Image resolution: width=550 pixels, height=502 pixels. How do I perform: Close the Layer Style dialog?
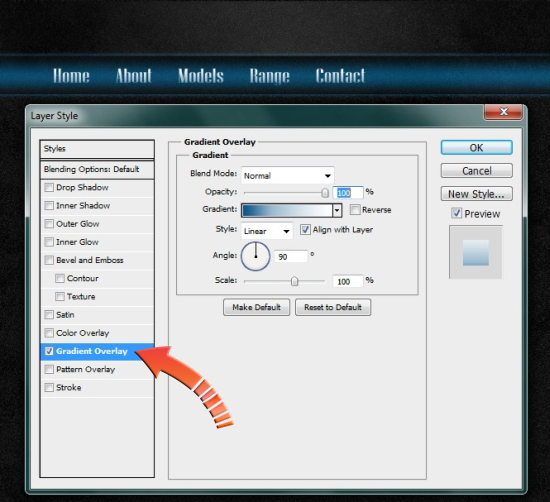tap(504, 112)
